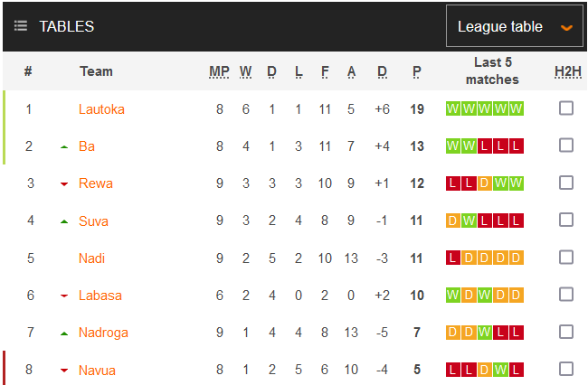Screen dimensions: 588x385
Task: Click the list icon beside TABLES
Action: tap(21, 26)
